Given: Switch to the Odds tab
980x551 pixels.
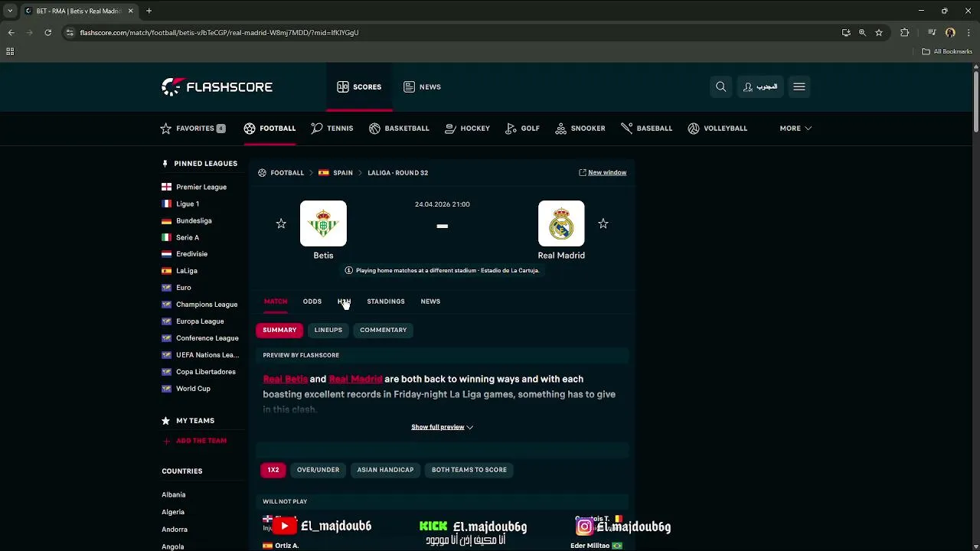Looking at the screenshot, I should coord(312,302).
